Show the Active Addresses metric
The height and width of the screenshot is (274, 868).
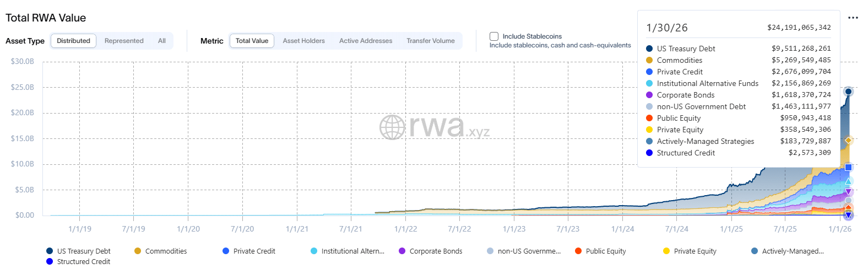click(366, 41)
